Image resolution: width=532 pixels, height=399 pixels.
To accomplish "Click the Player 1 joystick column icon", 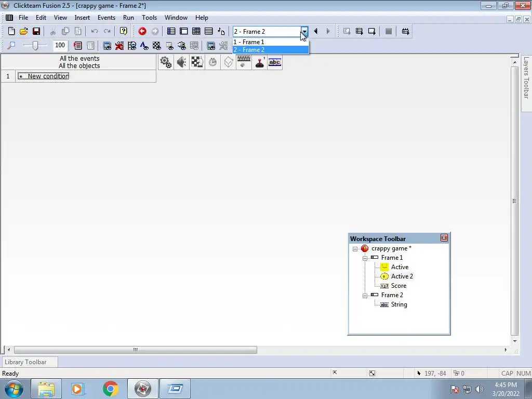I will [x=260, y=62].
